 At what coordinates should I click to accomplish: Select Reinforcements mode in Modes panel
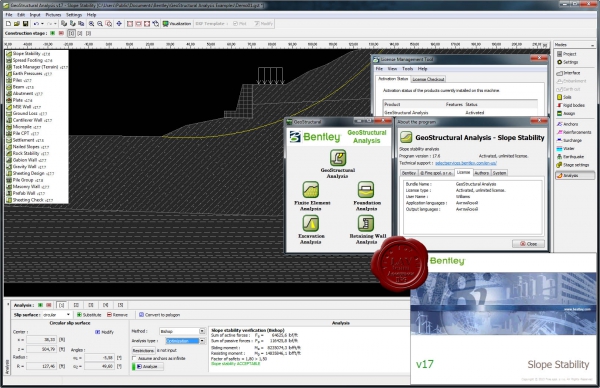pos(574,132)
